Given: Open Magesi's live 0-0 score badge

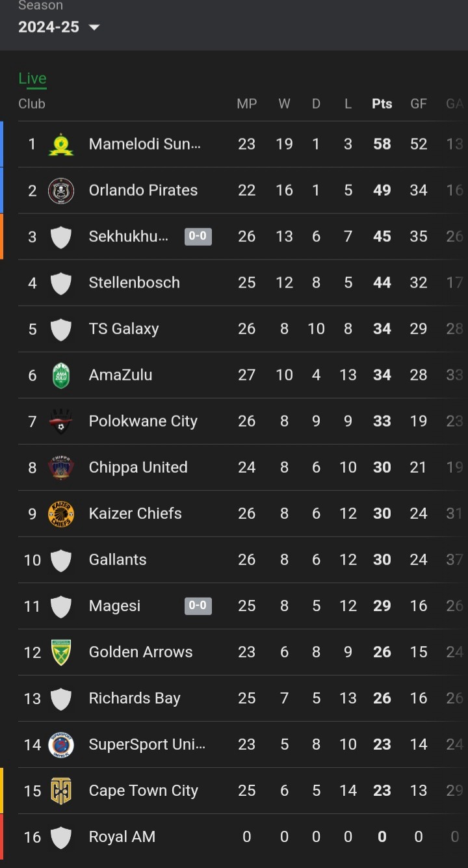Looking at the screenshot, I should [x=198, y=606].
